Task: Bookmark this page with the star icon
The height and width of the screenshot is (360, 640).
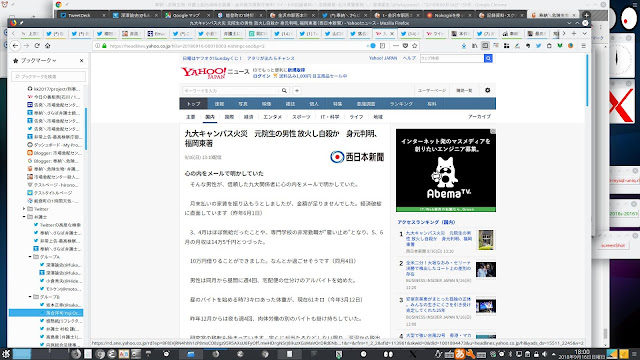Action: point(415,46)
